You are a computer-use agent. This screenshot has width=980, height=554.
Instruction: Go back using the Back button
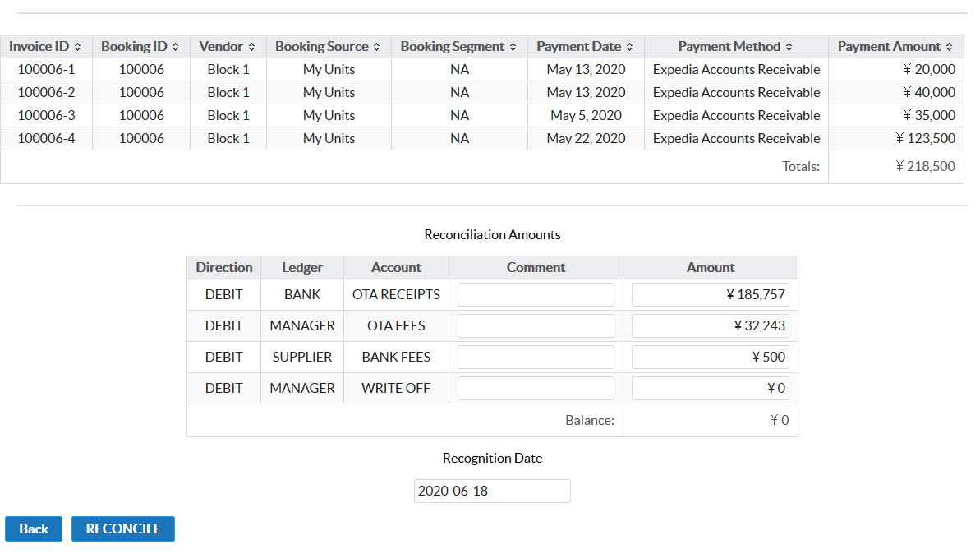pos(34,529)
